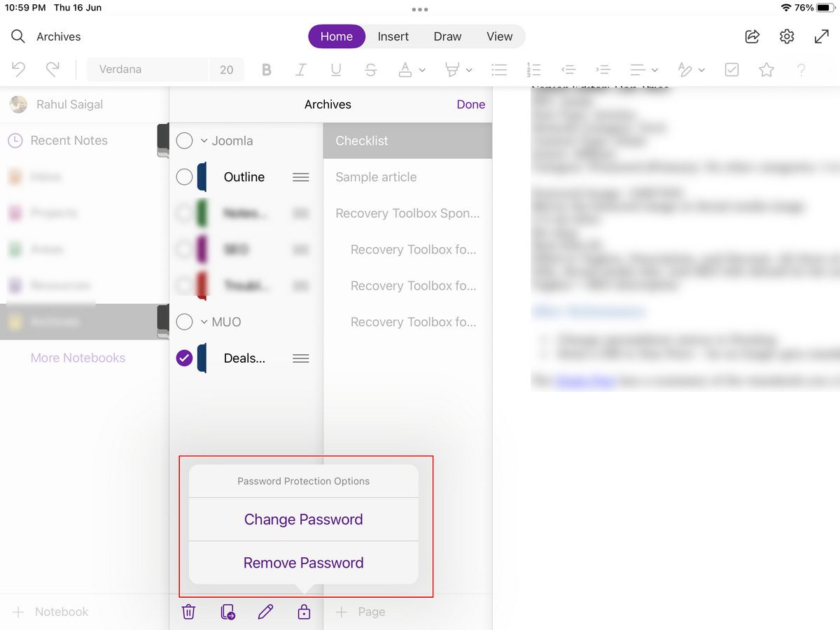Screen dimensions: 840x630
Task: Select the Joomla section group circle
Action: (x=184, y=141)
